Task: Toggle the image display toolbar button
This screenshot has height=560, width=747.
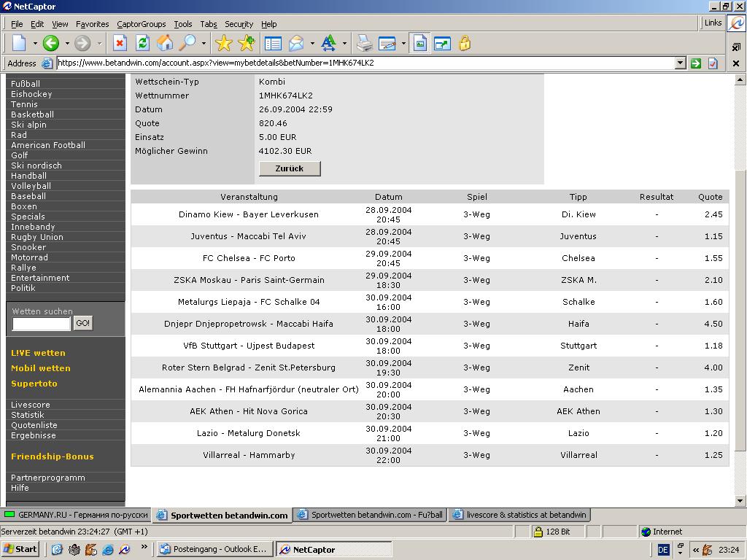Action: coord(419,44)
